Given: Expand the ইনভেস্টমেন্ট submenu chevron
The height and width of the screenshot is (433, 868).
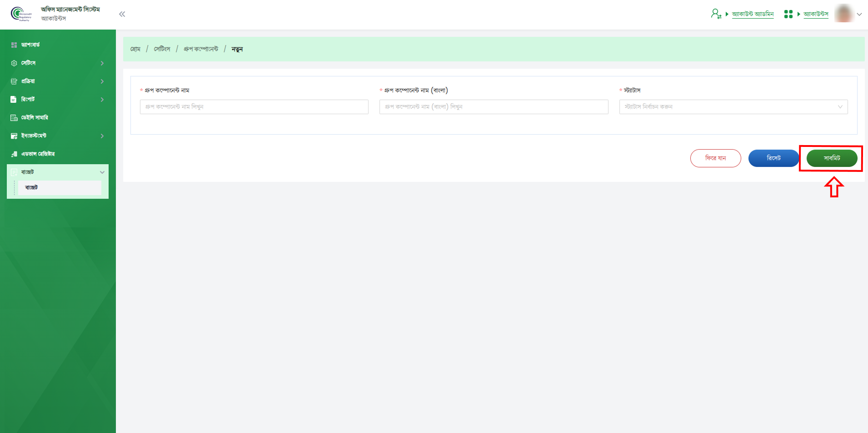Looking at the screenshot, I should [102, 136].
